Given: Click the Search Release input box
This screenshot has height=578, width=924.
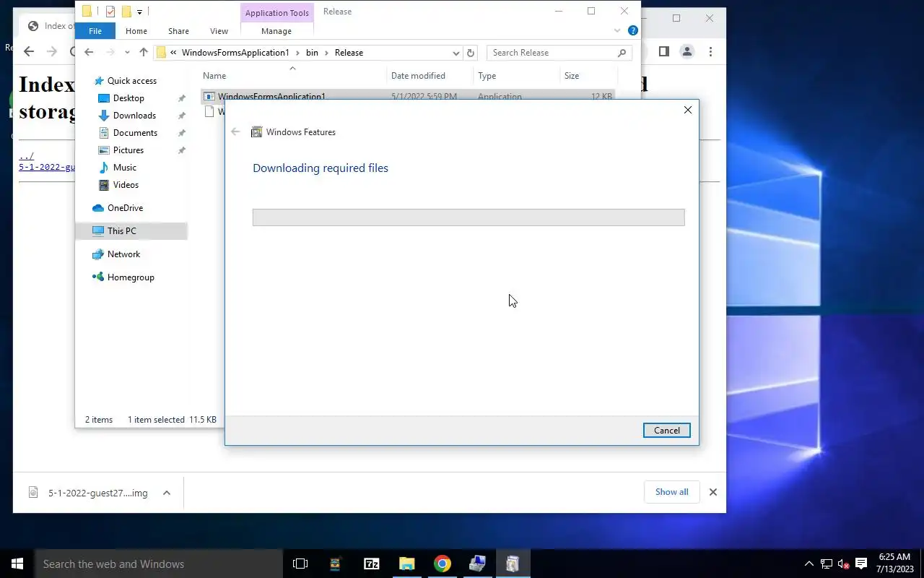Looking at the screenshot, I should (x=552, y=53).
